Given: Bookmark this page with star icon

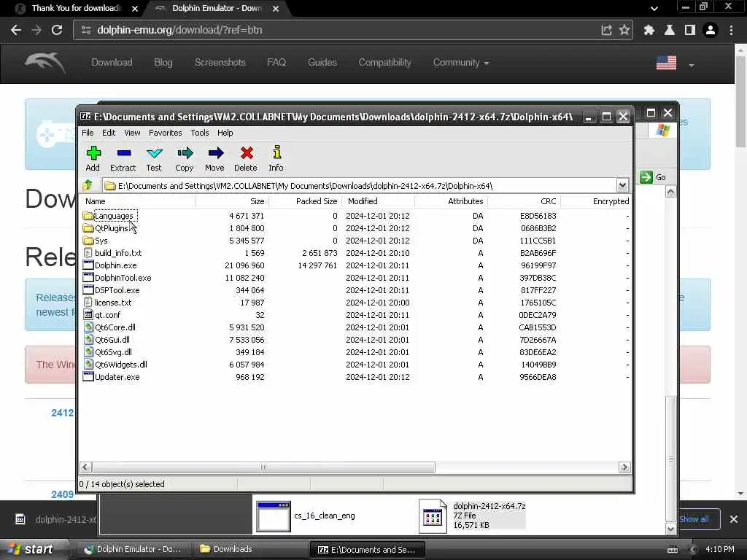Looking at the screenshot, I should click(x=624, y=30).
